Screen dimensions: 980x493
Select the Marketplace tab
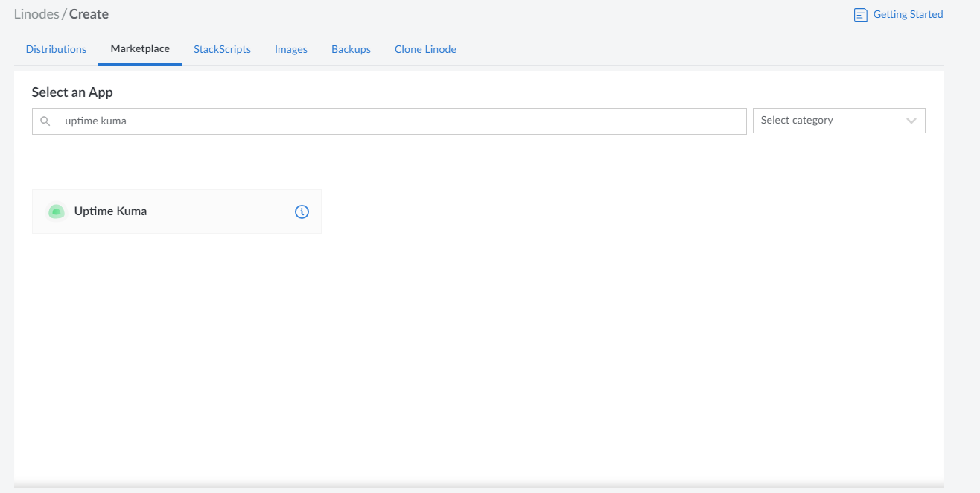click(x=140, y=49)
